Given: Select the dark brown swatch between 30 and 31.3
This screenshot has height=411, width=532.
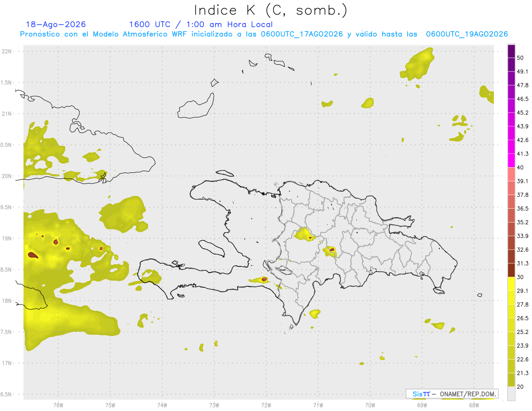Looking at the screenshot, I should pyautogui.click(x=511, y=270).
